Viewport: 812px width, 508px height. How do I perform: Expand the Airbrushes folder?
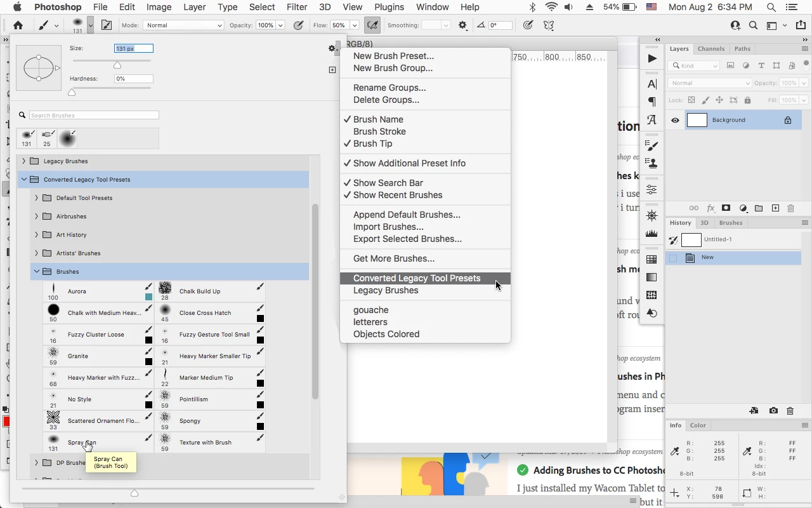click(x=37, y=217)
